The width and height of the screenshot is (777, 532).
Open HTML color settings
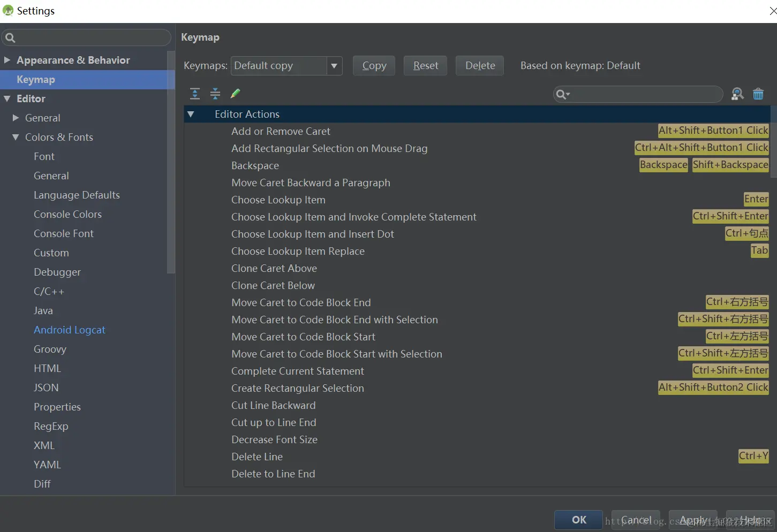point(47,368)
